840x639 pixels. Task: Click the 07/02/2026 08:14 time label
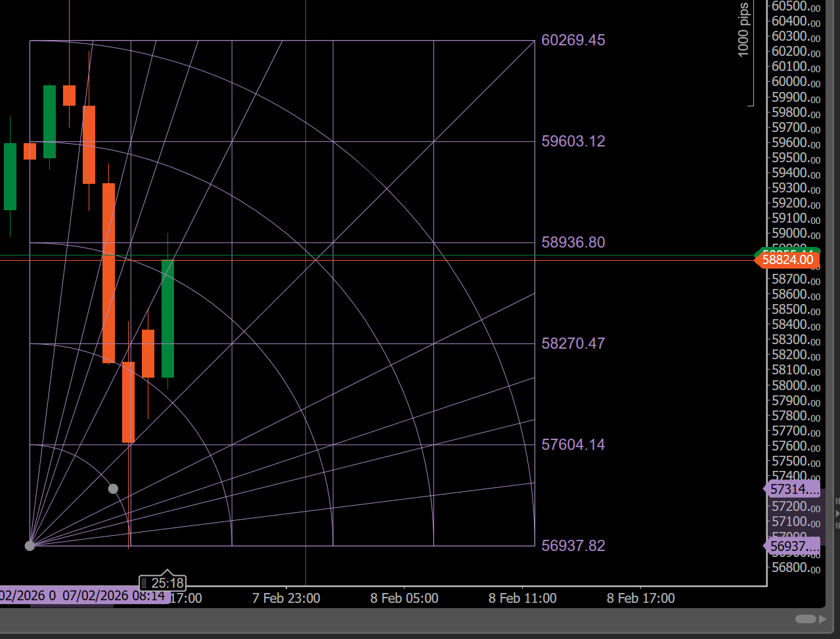(x=113, y=596)
